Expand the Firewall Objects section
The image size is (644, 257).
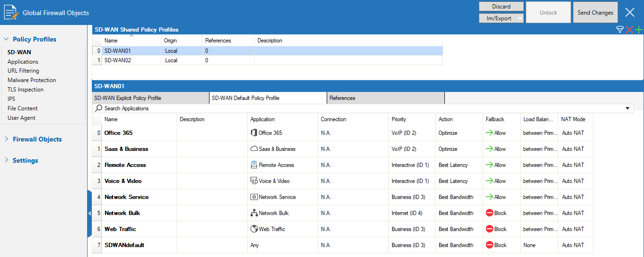tap(6, 139)
